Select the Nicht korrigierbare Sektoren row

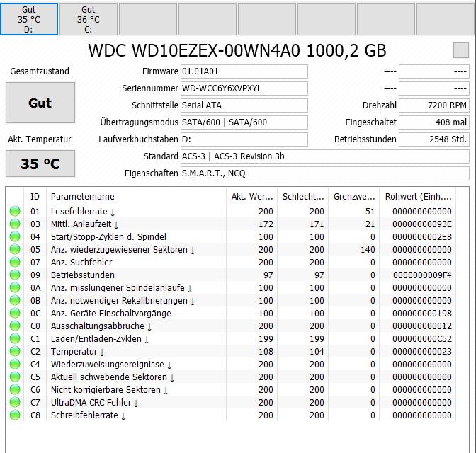(x=231, y=389)
